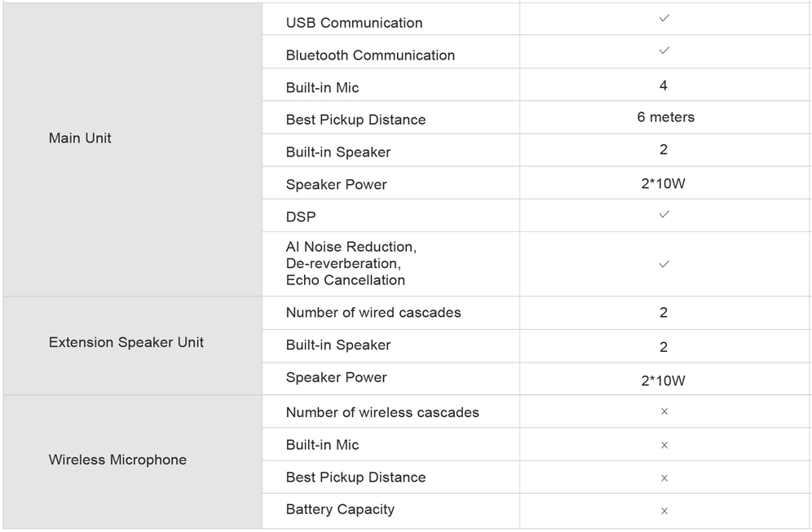The height and width of the screenshot is (532, 812).
Task: Click the DSP row checkmark icon
Action: pos(664,213)
